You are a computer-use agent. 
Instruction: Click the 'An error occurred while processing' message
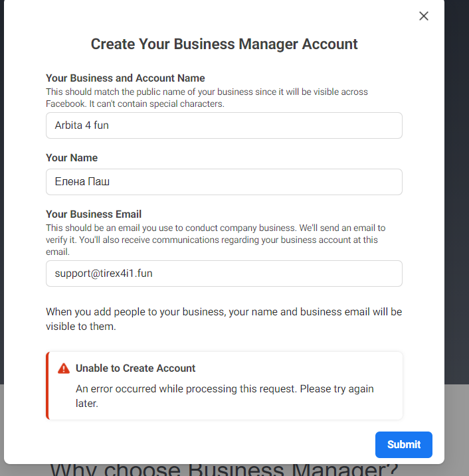click(225, 396)
